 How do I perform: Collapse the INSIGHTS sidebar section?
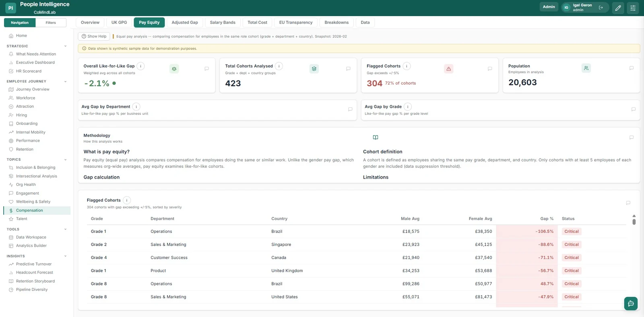(65, 256)
